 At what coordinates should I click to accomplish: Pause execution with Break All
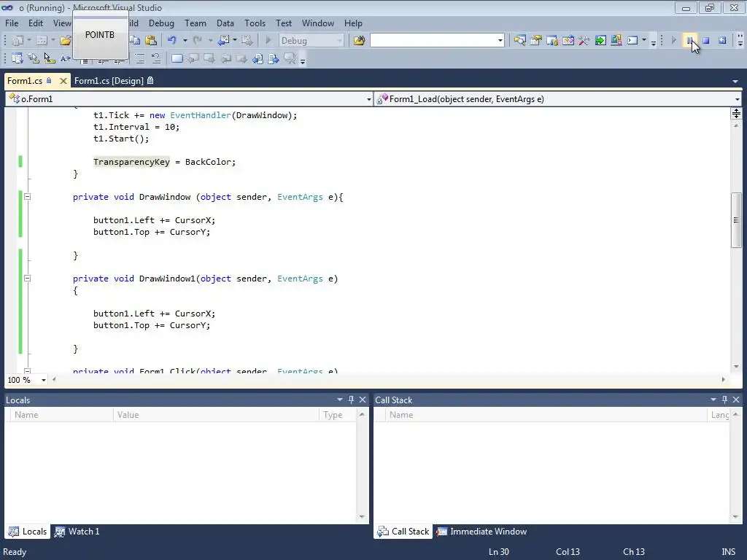point(690,41)
